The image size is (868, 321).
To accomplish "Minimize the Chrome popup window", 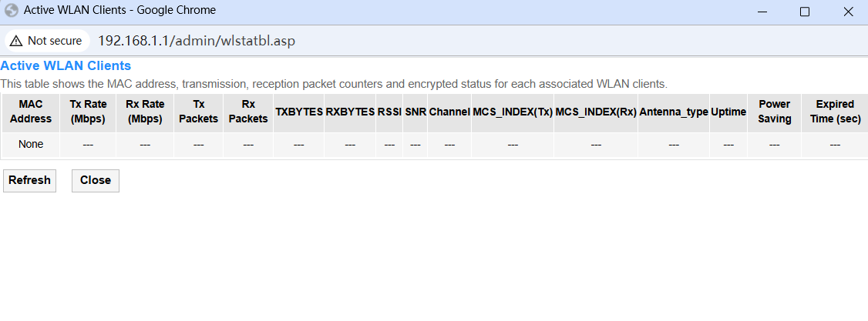I will pos(762,12).
